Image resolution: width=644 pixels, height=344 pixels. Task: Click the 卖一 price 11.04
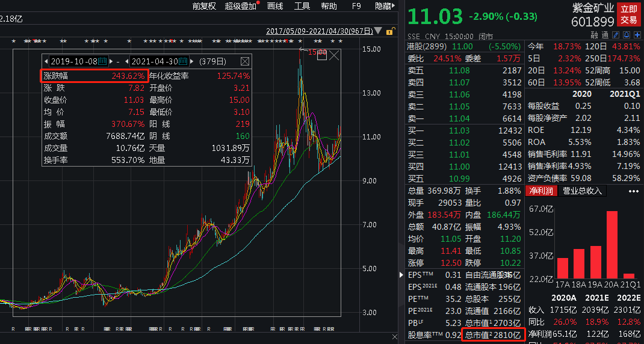(x=459, y=118)
